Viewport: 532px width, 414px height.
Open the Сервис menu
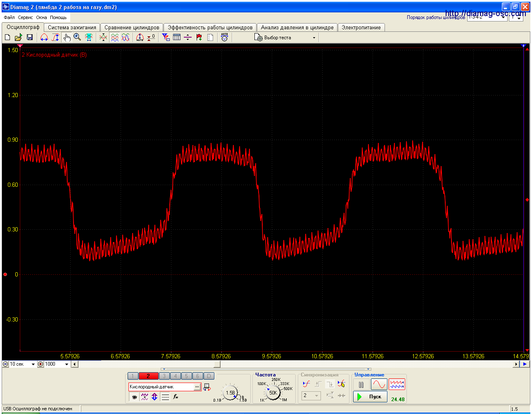(x=26, y=18)
